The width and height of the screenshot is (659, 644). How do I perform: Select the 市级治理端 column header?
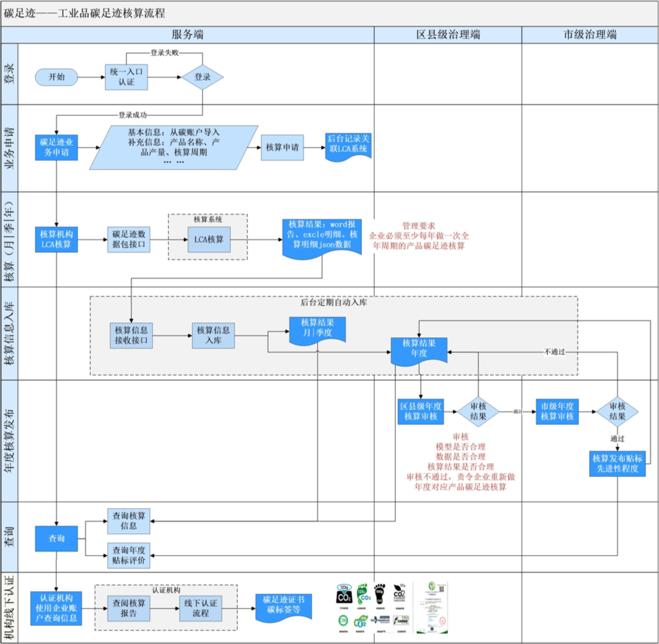589,35
